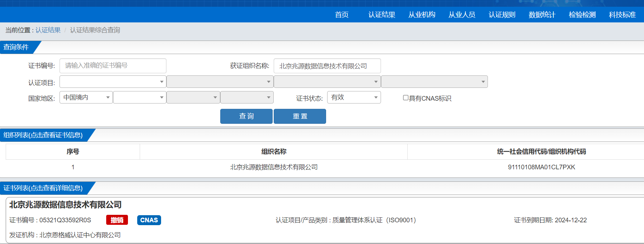
Task: Open the 从业人员 navigation menu item
Action: pos(462,15)
